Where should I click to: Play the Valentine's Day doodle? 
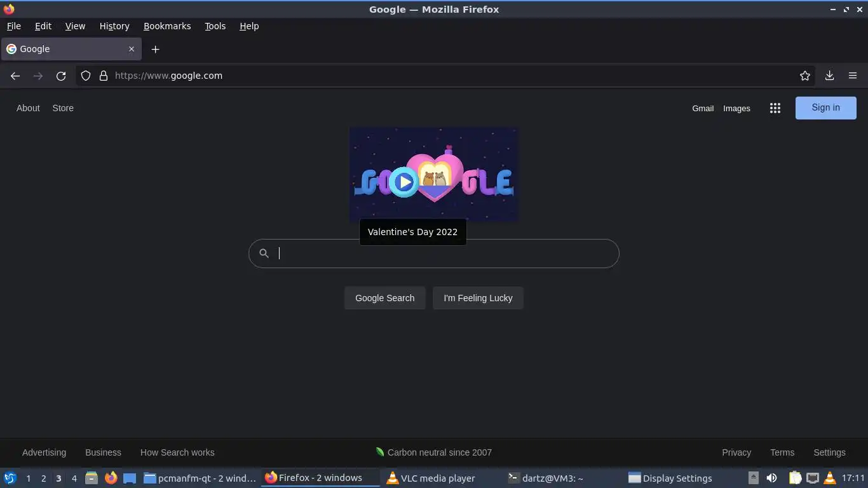pyautogui.click(x=403, y=182)
